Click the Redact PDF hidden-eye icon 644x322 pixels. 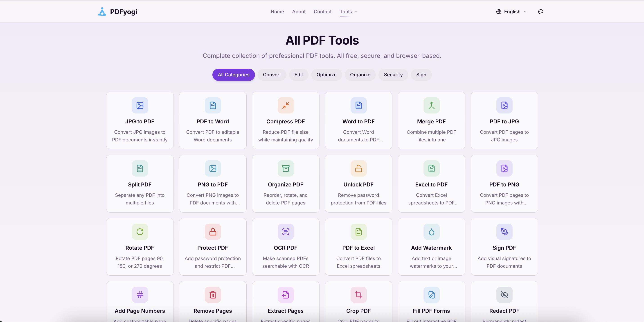click(x=504, y=295)
